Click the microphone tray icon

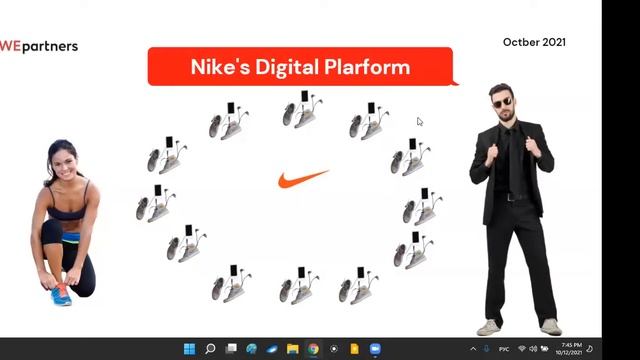point(486,349)
